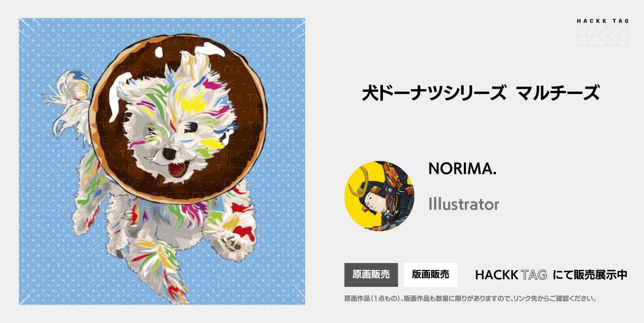The height and width of the screenshot is (323, 644).
Task: Click the dog's black nose in the artwork
Action: coord(169,153)
